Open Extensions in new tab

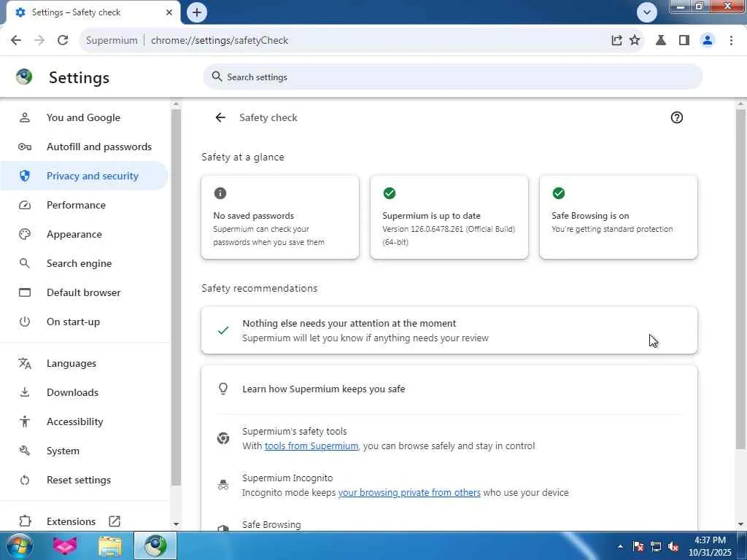coord(84,521)
